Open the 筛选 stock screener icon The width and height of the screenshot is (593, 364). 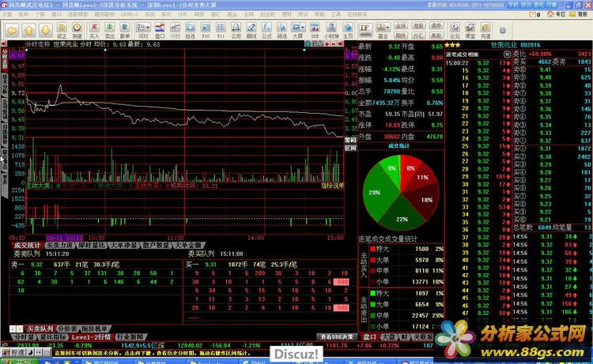coord(281,30)
